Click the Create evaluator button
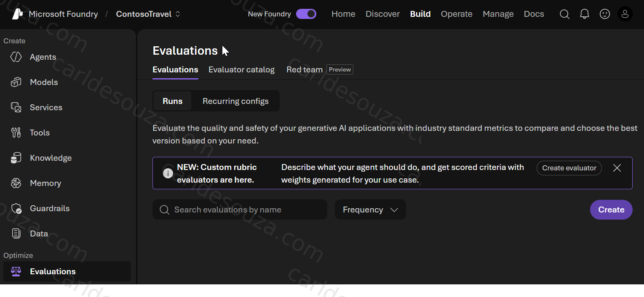Image resolution: width=644 pixels, height=297 pixels. coord(569,168)
